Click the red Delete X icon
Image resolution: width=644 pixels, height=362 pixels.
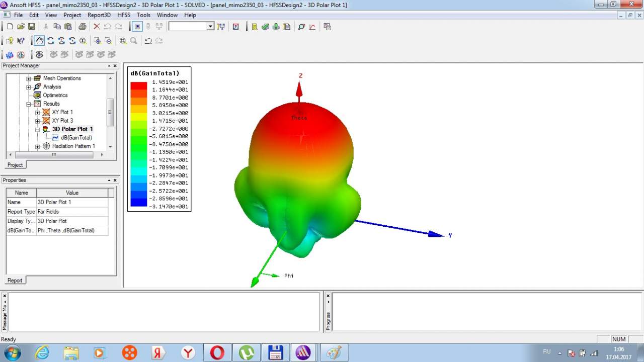pos(97,27)
